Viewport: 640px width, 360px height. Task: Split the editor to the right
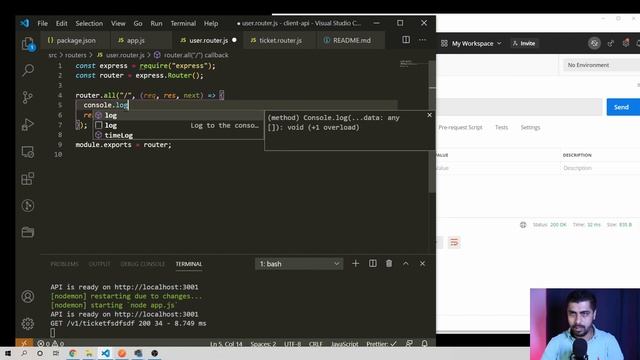[x=406, y=40]
